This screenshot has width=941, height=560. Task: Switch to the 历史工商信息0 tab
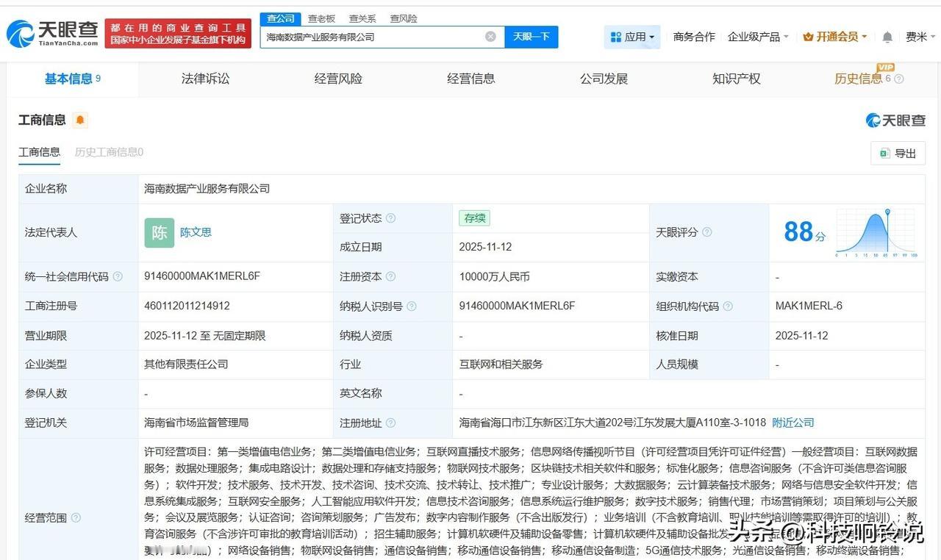(x=109, y=152)
